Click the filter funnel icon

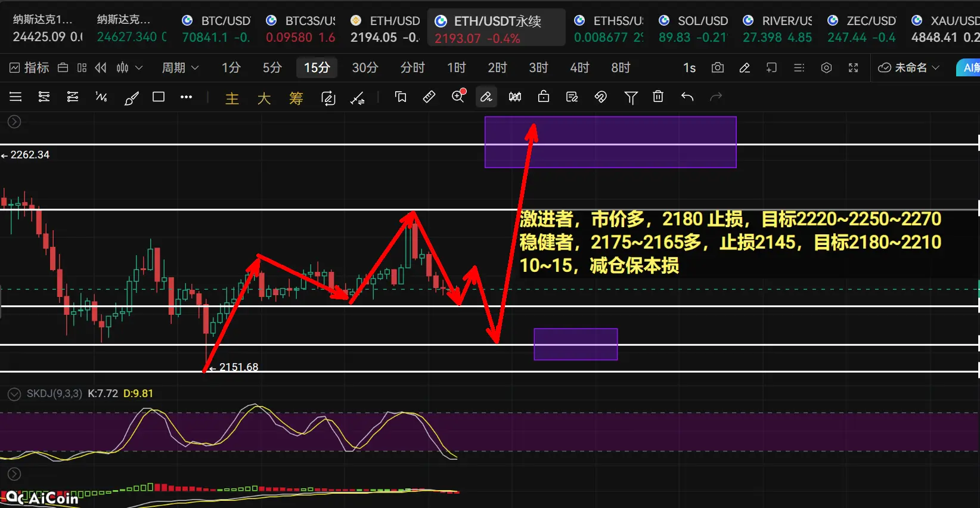tap(631, 97)
